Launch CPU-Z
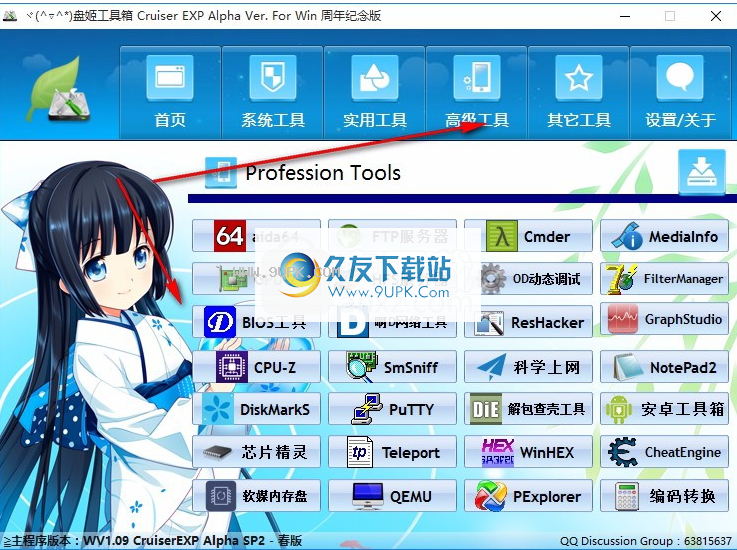 257,367
